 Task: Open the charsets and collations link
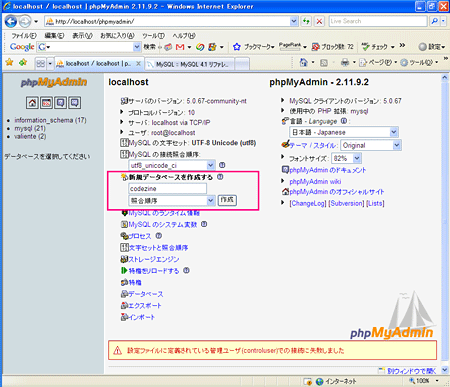pos(158,247)
